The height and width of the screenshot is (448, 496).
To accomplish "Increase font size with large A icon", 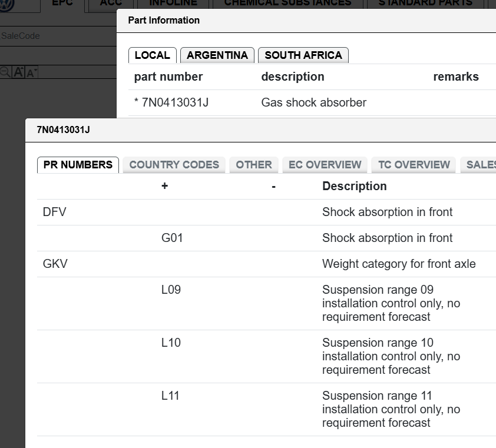I will coord(18,72).
